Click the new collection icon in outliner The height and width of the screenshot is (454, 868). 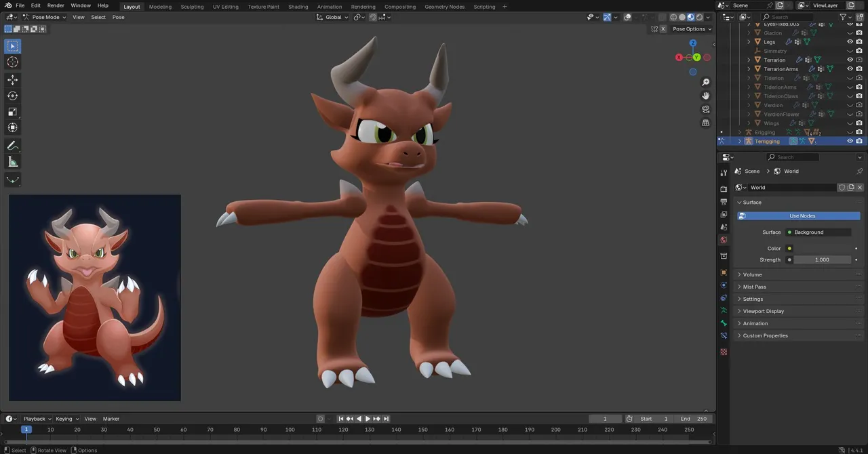point(859,17)
